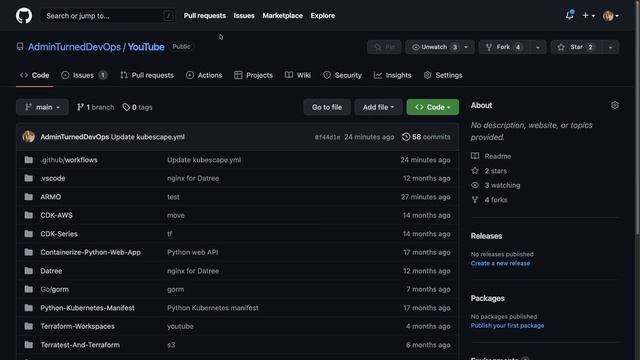Expand the Unwatch dropdown arrow
The width and height of the screenshot is (640, 360).
pos(466,47)
